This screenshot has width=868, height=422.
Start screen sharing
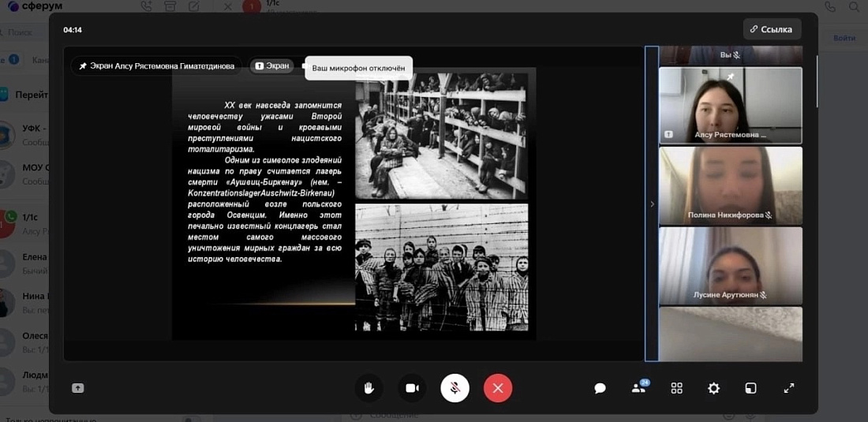click(x=78, y=388)
